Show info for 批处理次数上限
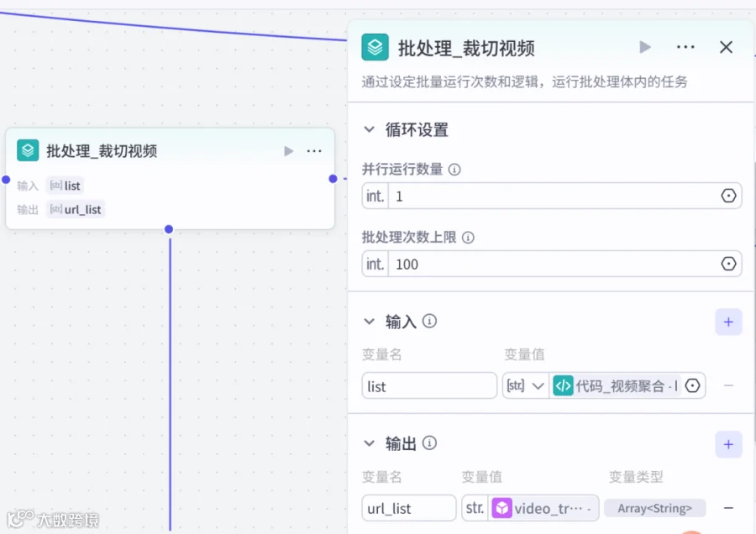 tap(468, 238)
